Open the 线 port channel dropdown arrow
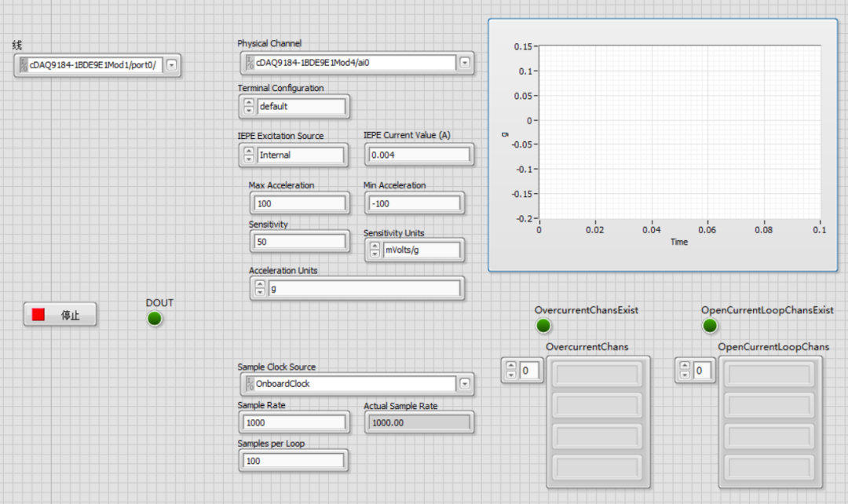The height and width of the screenshot is (504, 848). coord(171,65)
